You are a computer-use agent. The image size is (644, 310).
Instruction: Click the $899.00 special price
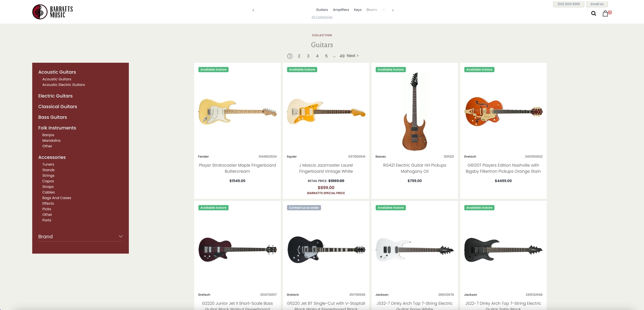pos(326,188)
